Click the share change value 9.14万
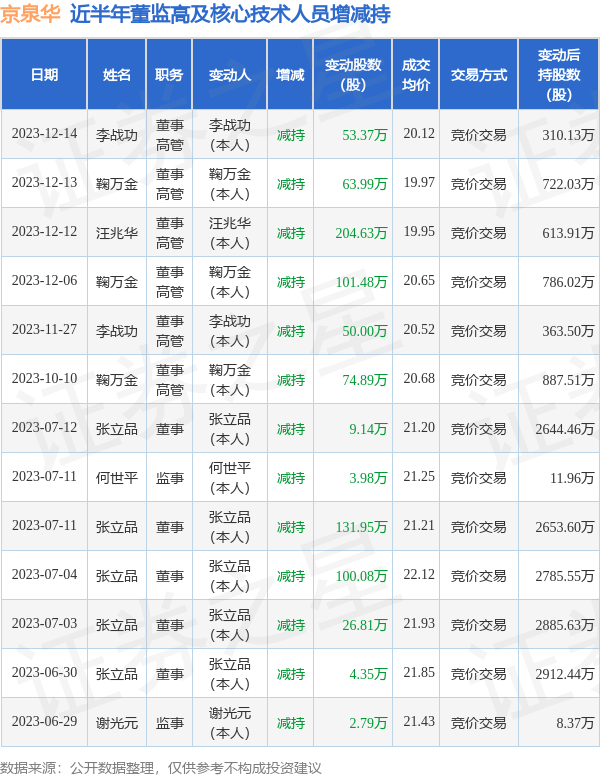The height and width of the screenshot is (777, 600). pyautogui.click(x=368, y=429)
